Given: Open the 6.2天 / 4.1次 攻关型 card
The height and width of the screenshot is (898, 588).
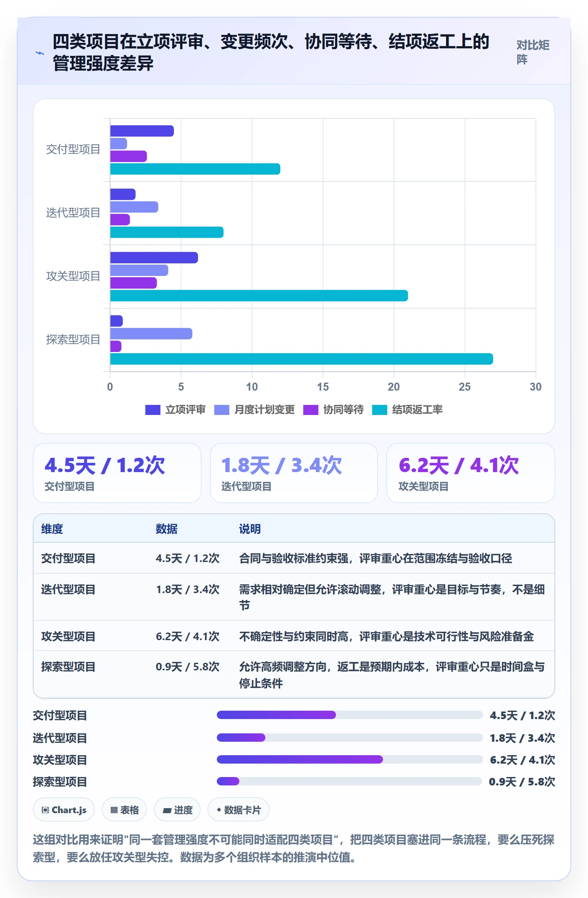Looking at the screenshot, I should tap(471, 473).
